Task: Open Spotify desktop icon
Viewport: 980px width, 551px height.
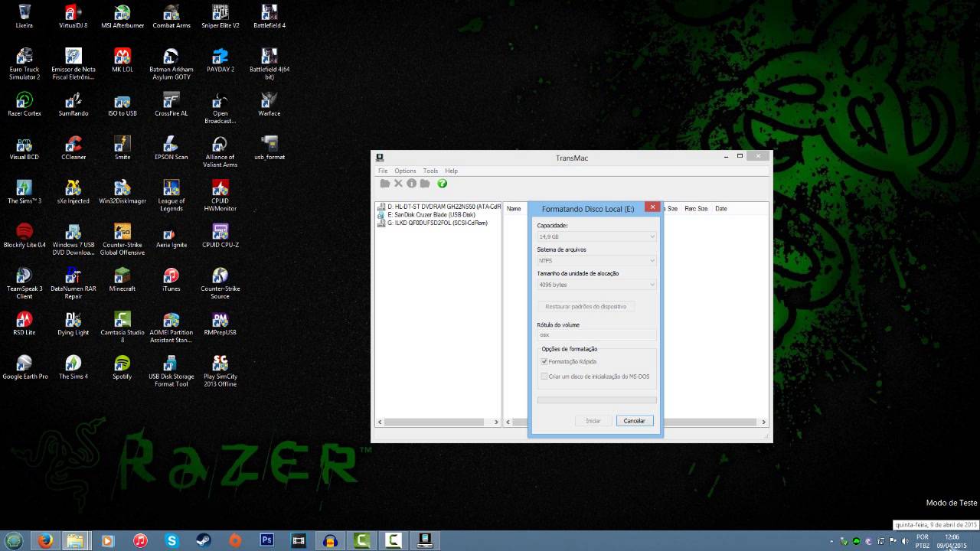Action: [x=122, y=367]
